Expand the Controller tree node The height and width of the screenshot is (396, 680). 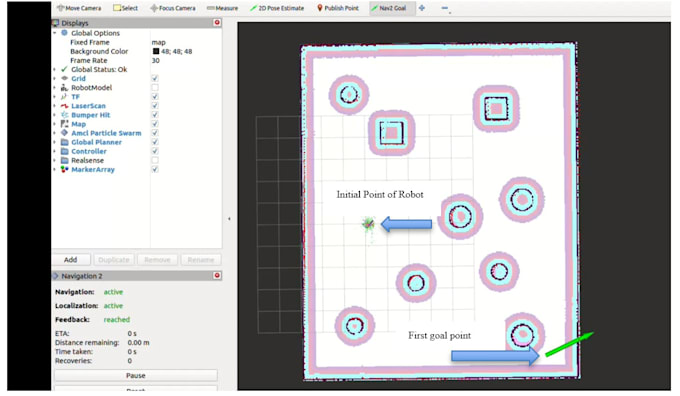(55, 151)
